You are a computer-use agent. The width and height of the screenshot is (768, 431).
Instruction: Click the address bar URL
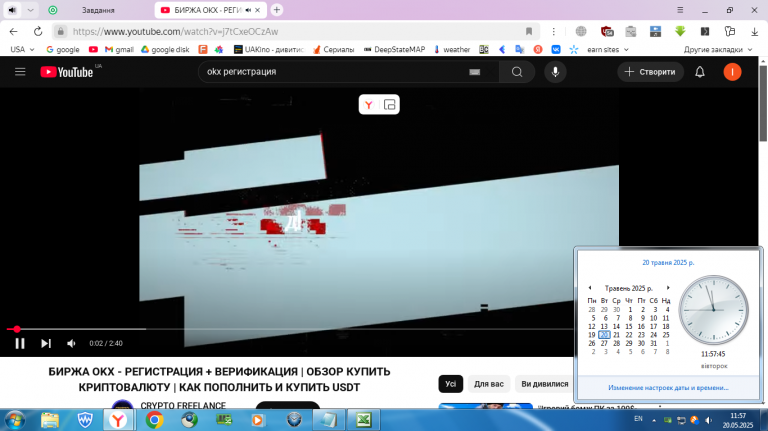click(175, 31)
